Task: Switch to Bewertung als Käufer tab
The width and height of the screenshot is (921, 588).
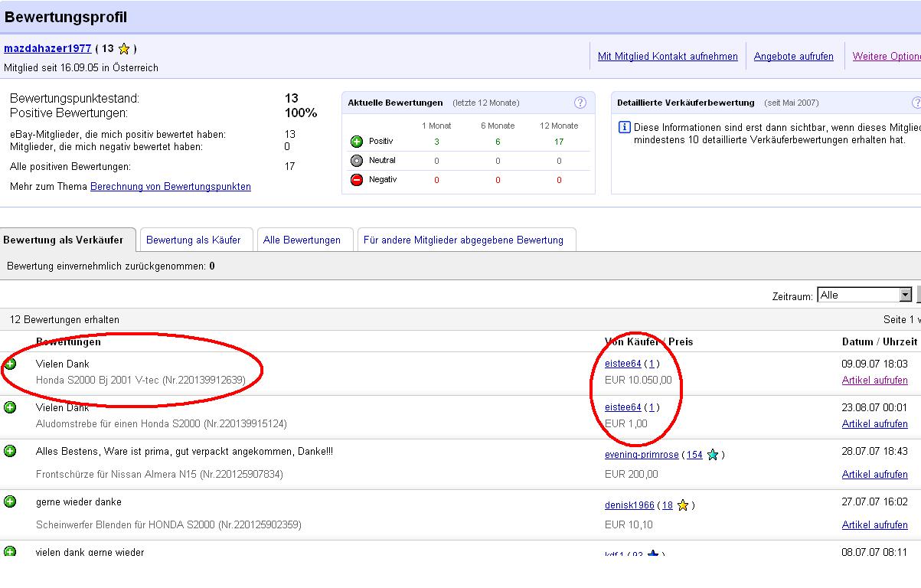Action: click(194, 240)
